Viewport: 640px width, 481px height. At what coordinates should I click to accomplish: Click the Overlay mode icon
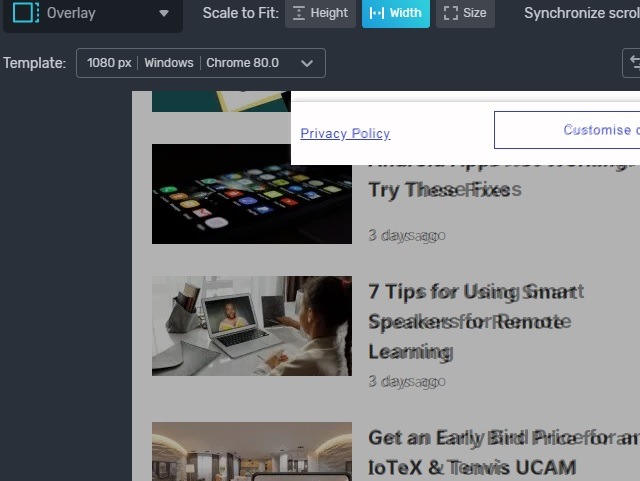click(x=26, y=13)
